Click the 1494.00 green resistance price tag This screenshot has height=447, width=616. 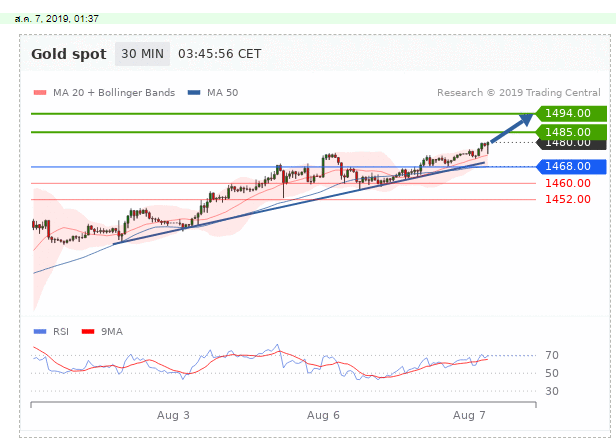pos(571,114)
